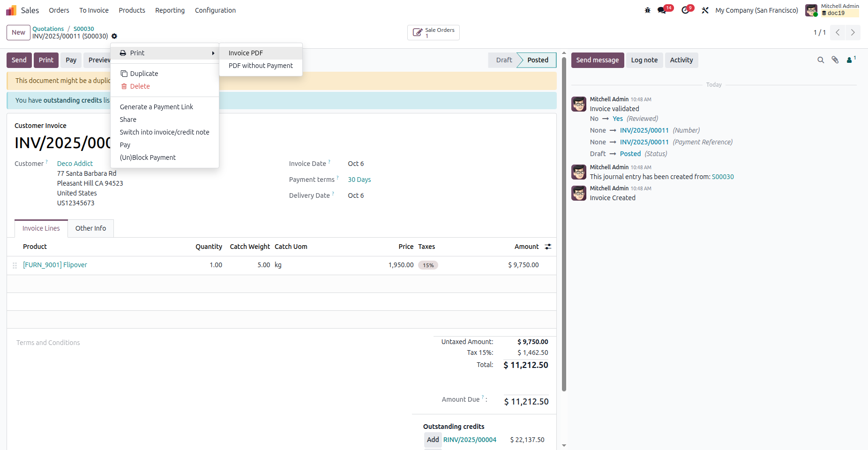Search chatter messages magnifier icon
Image resolution: width=868 pixels, height=450 pixels.
[821, 60]
